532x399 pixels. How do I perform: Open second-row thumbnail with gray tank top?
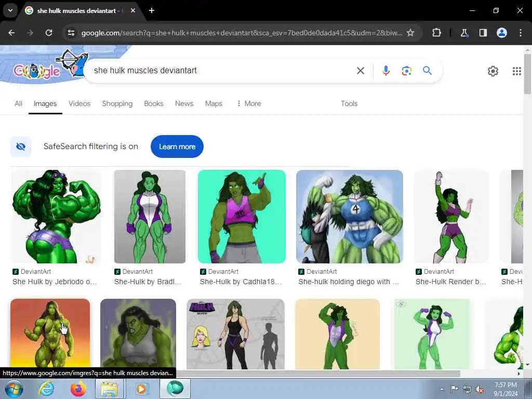pyautogui.click(x=138, y=334)
